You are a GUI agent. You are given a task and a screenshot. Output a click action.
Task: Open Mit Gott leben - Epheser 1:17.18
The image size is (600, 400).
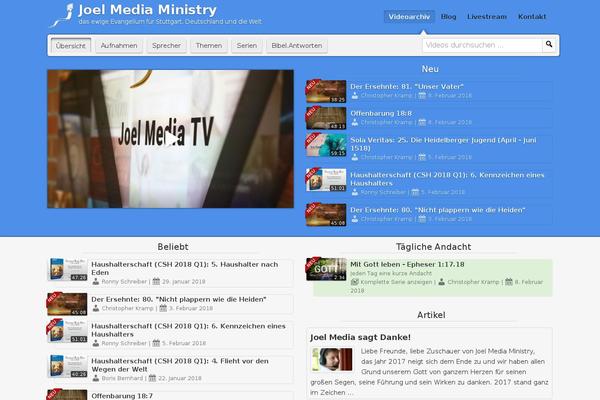coord(407,264)
